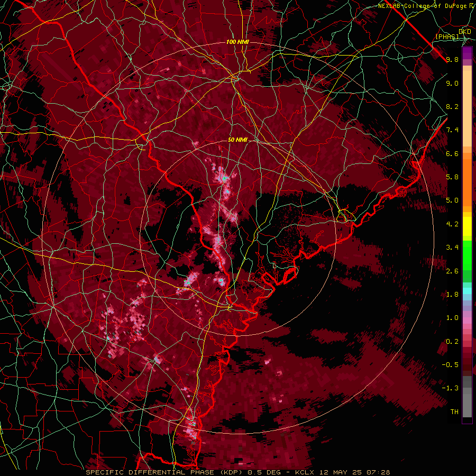Pick the yellow segment of the color bar
476x476 pixels.
(467, 226)
